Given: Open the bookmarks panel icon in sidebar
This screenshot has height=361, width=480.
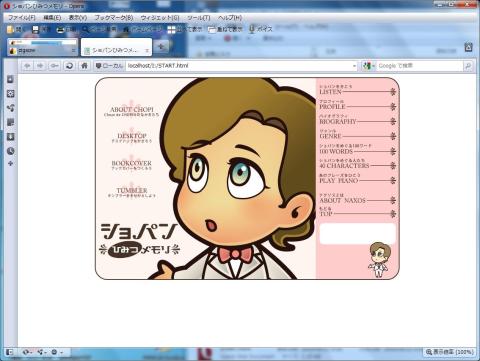Looking at the screenshot, I should (10, 79).
